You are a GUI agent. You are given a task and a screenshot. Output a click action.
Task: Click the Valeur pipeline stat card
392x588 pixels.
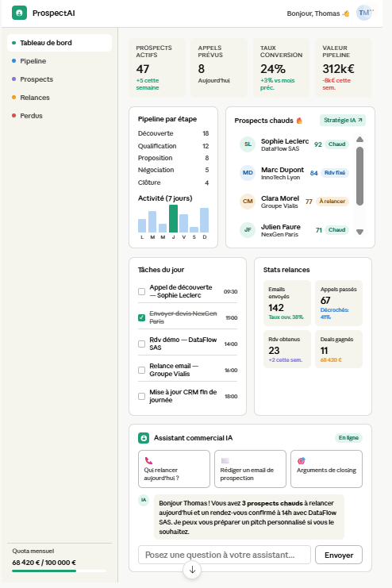point(344,67)
